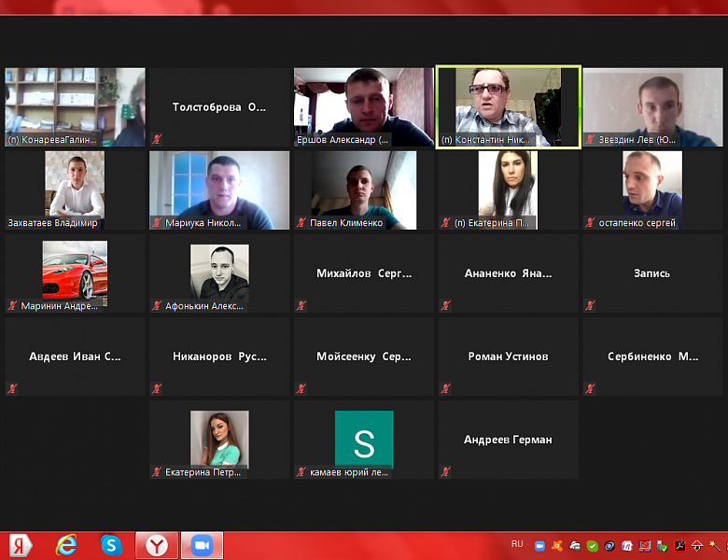Click the Safely Remove Hardware USB tray icon
The height and width of the screenshot is (560, 728).
pos(663,546)
